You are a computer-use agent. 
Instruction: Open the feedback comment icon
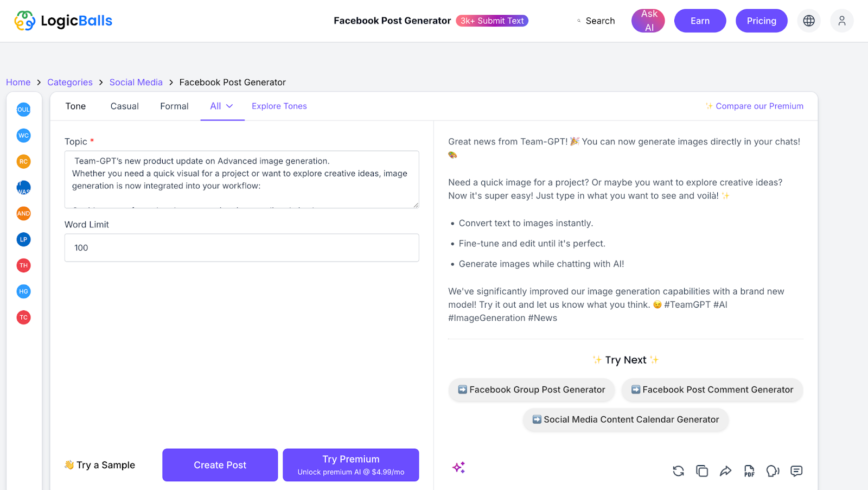pyautogui.click(x=796, y=471)
